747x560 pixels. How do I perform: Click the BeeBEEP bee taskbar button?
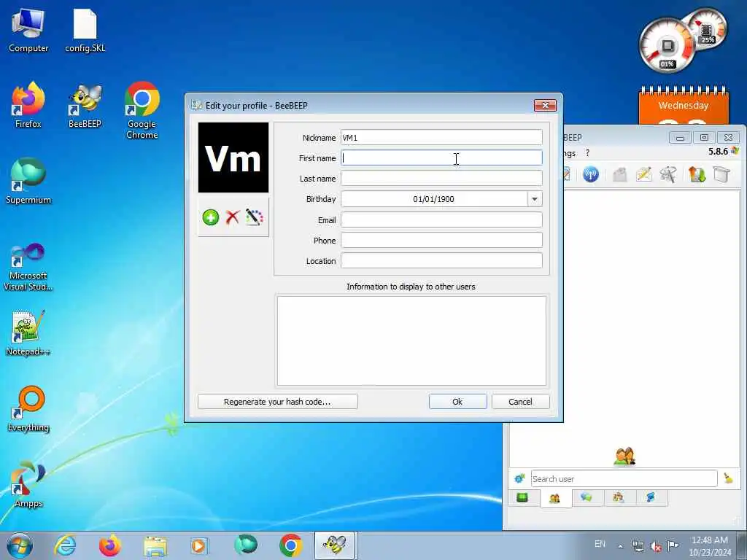pyautogui.click(x=335, y=545)
